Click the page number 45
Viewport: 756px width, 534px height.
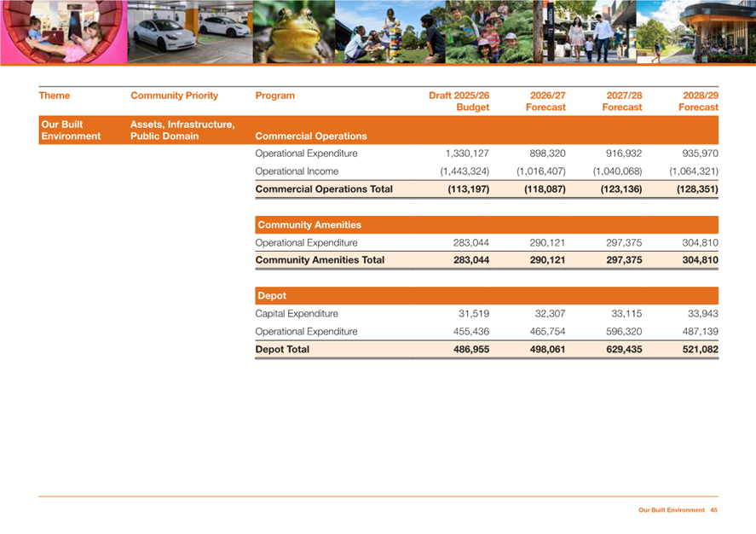pyautogui.click(x=713, y=510)
